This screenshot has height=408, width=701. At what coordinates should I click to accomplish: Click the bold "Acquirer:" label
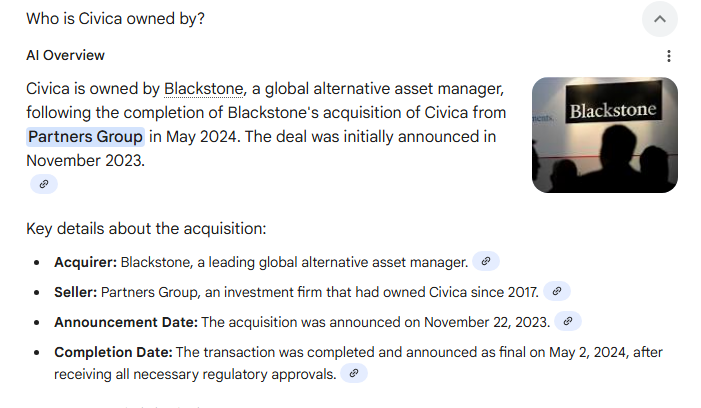tap(85, 263)
